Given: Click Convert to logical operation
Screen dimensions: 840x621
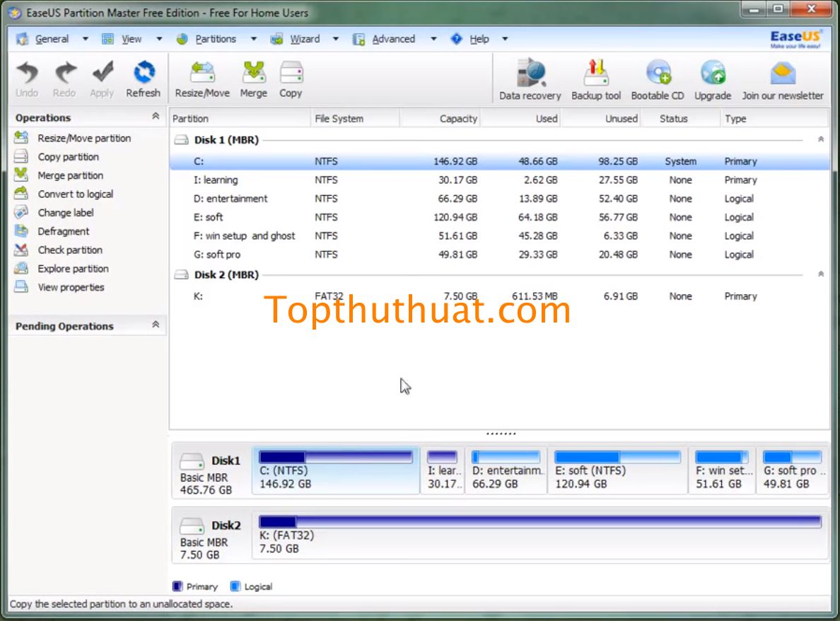Looking at the screenshot, I should tap(75, 194).
